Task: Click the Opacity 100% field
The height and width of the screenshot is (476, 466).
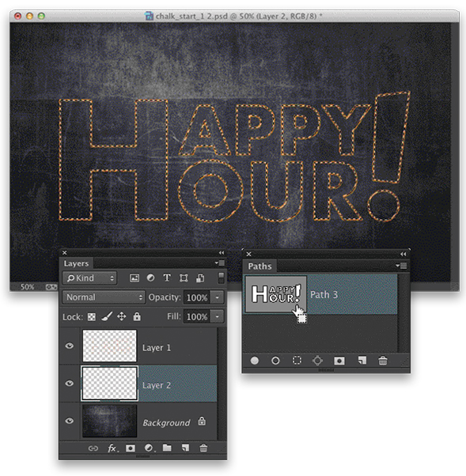Action: (197, 297)
